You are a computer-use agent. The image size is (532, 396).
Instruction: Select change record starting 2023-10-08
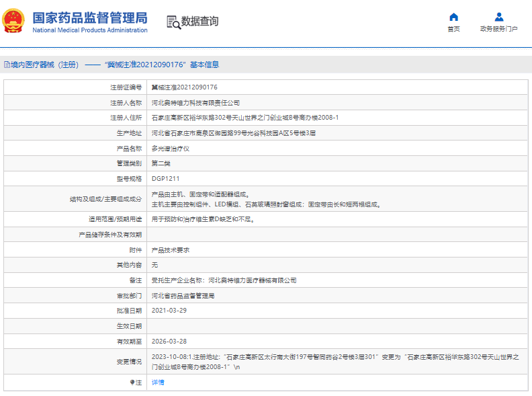point(335,362)
